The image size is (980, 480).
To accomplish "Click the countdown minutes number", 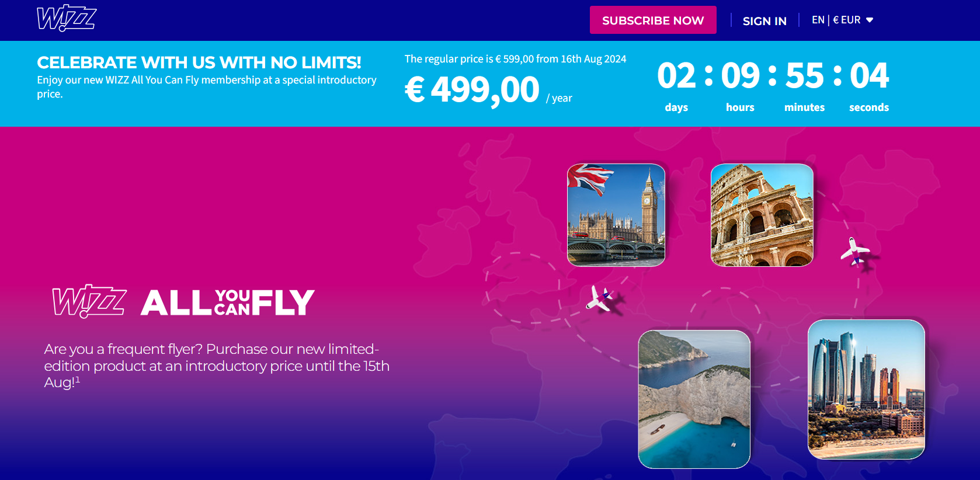I will (x=805, y=76).
